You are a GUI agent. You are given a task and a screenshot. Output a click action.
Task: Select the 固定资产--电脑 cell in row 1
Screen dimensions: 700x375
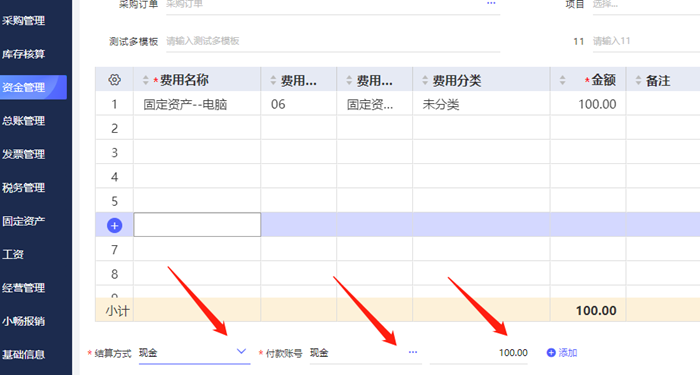tap(197, 104)
